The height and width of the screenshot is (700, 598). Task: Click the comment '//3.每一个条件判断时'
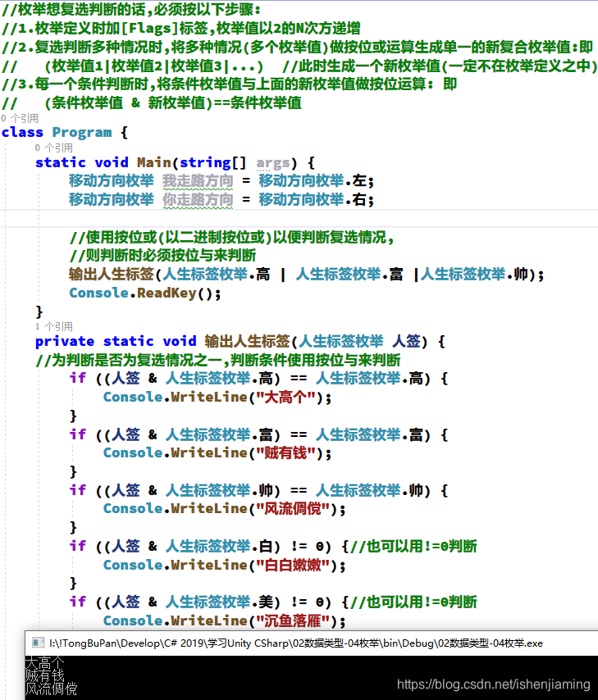pos(230,84)
